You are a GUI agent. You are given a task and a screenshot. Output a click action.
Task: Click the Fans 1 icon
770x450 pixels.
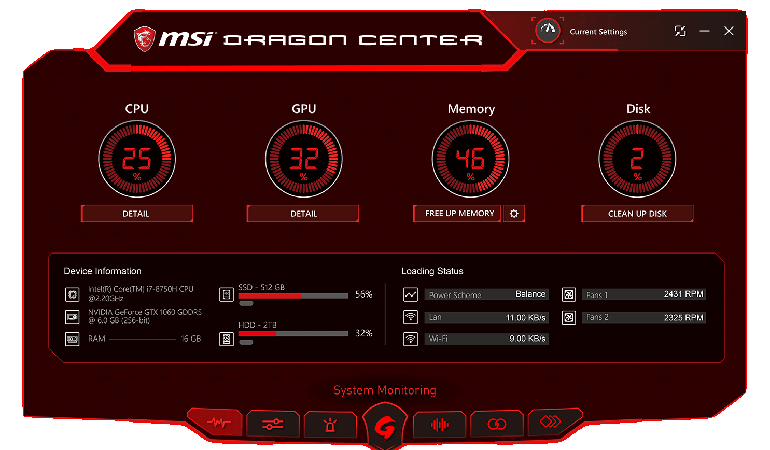pos(569,294)
